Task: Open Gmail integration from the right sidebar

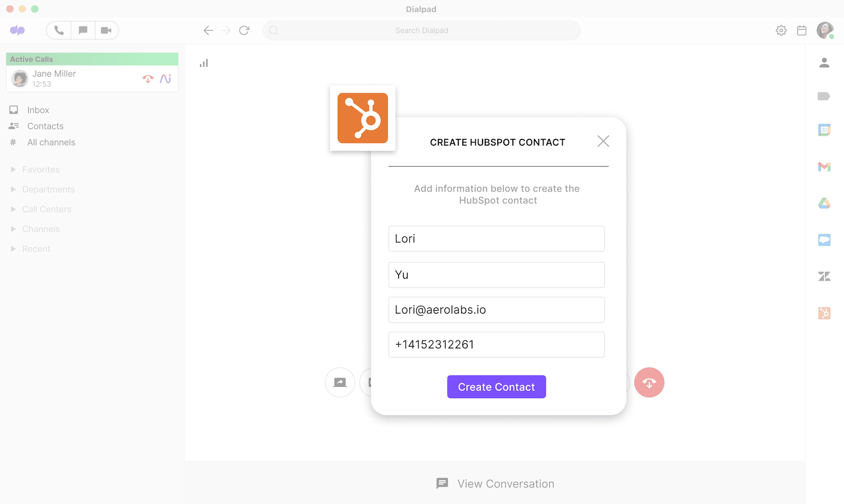Action: (824, 166)
